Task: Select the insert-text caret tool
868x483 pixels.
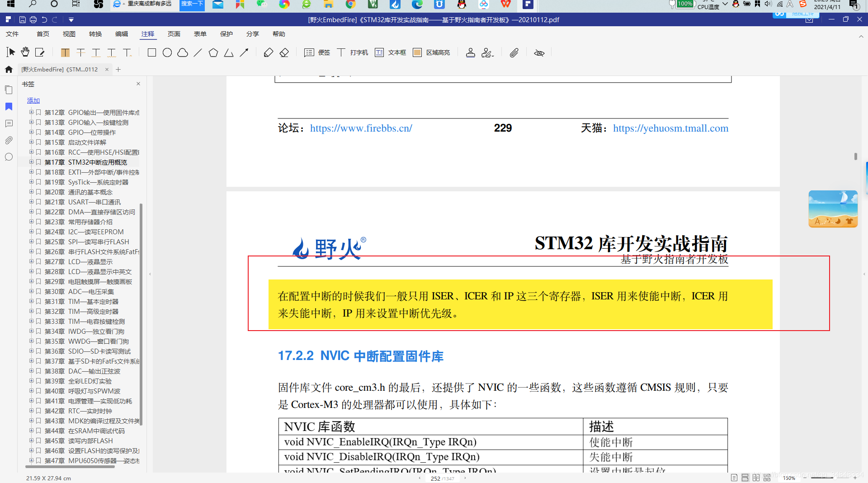Action: click(x=127, y=52)
